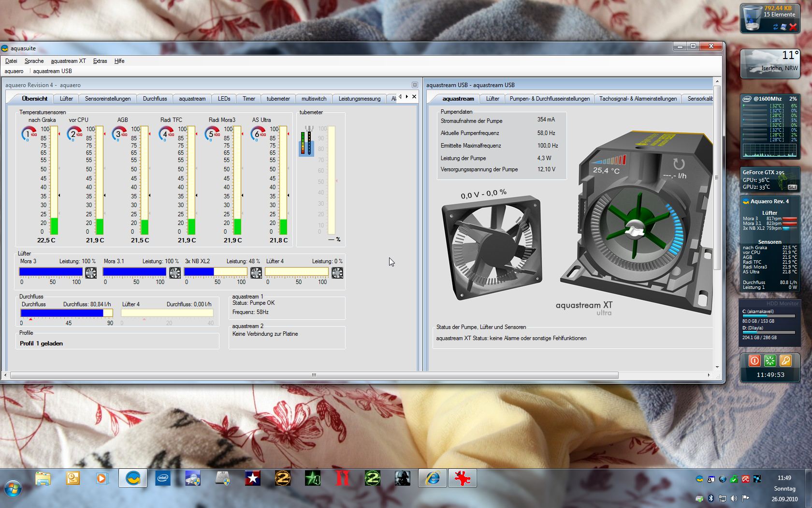Click the sensor 3 gauge icon for AGB
The image size is (812, 508).
[119, 134]
